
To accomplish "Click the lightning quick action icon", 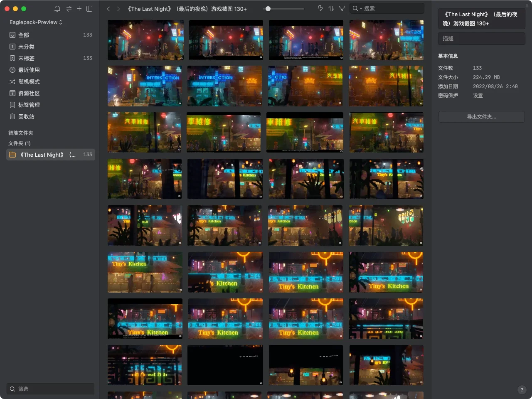I will [320, 8].
